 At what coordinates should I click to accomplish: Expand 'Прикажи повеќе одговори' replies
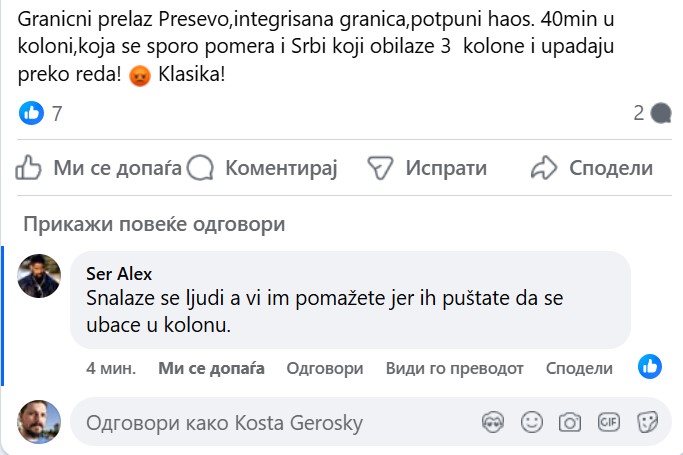point(154,224)
